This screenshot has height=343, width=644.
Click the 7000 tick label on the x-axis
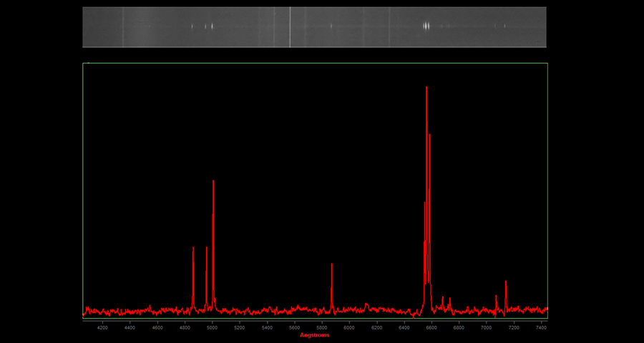(x=487, y=327)
